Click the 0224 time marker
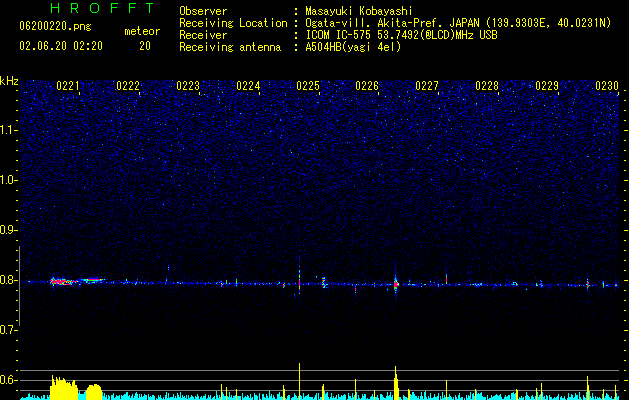Viewport: 629px width, 400px height. click(x=248, y=86)
